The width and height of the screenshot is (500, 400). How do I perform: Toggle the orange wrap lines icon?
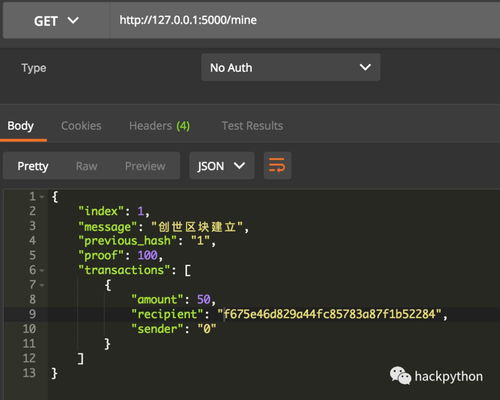277,166
